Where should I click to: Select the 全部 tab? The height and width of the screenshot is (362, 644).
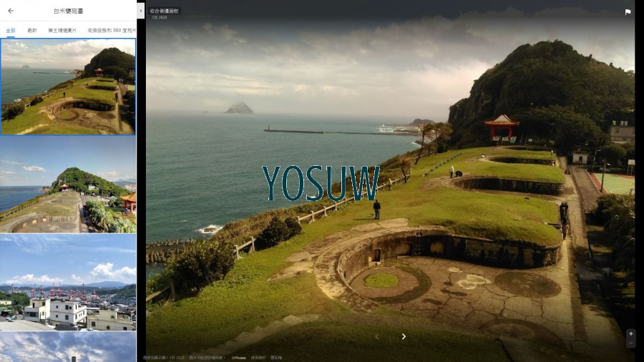[11, 31]
